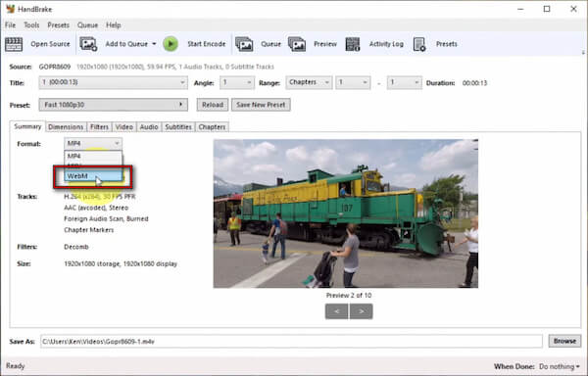Switch to the Audio tab

(x=149, y=127)
